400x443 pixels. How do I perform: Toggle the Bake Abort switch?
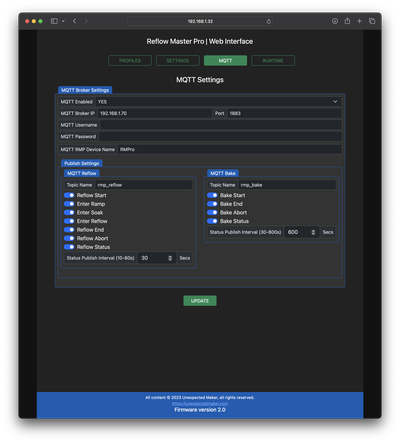pyautogui.click(x=212, y=212)
